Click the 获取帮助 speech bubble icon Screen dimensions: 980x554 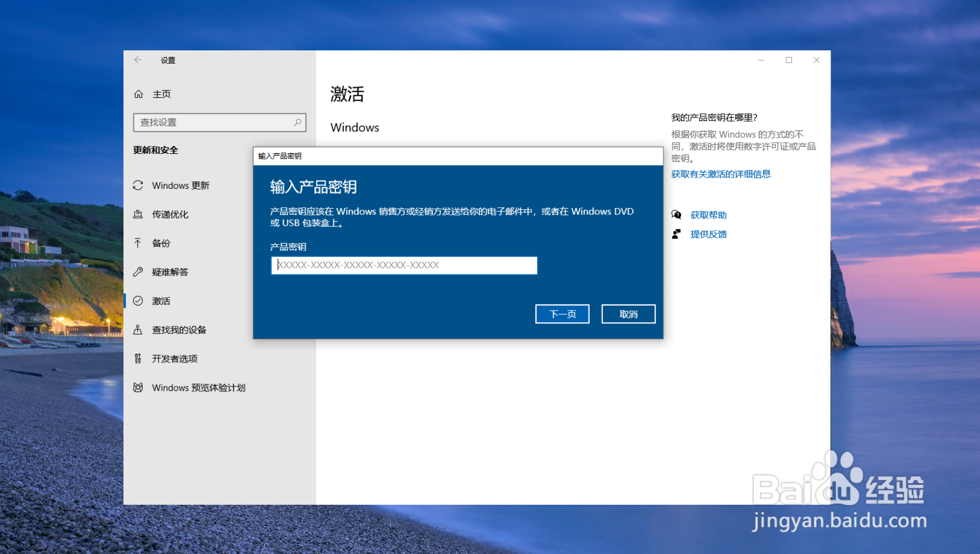(675, 215)
